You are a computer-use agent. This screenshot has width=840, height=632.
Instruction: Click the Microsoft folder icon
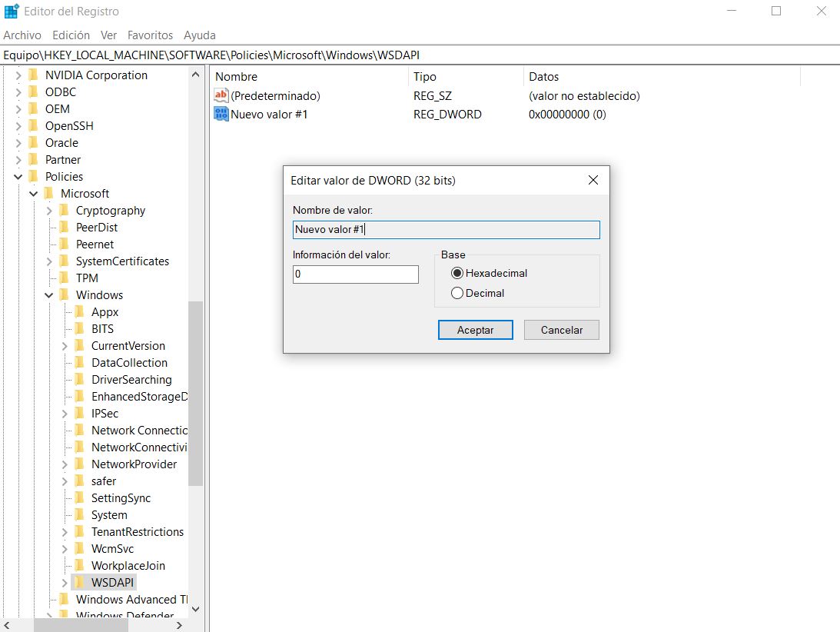click(x=48, y=194)
